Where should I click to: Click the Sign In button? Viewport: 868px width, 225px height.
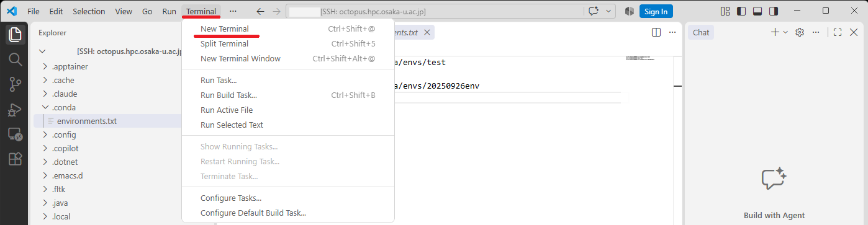[656, 11]
